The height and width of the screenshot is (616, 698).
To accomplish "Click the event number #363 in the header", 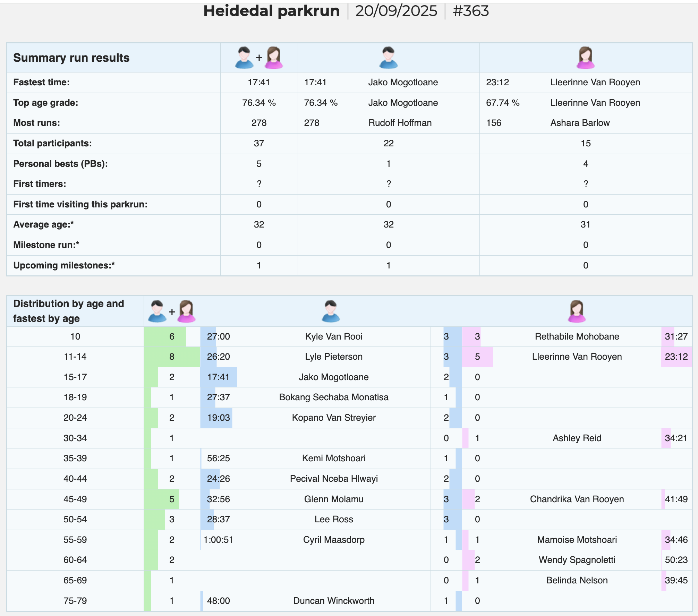I will (x=471, y=11).
